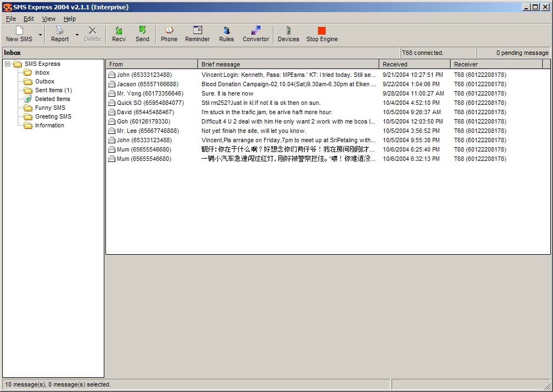Open the Reminder tool

coord(197,33)
